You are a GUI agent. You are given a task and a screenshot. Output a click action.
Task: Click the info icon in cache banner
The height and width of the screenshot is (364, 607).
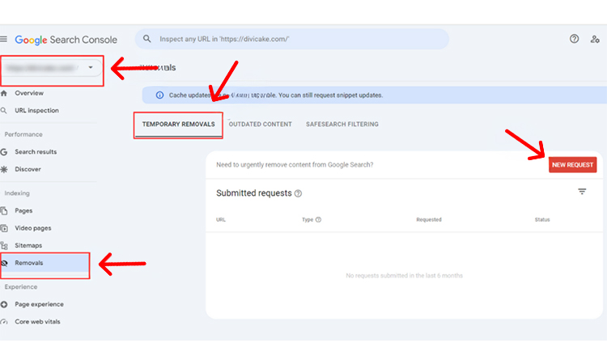(x=159, y=95)
